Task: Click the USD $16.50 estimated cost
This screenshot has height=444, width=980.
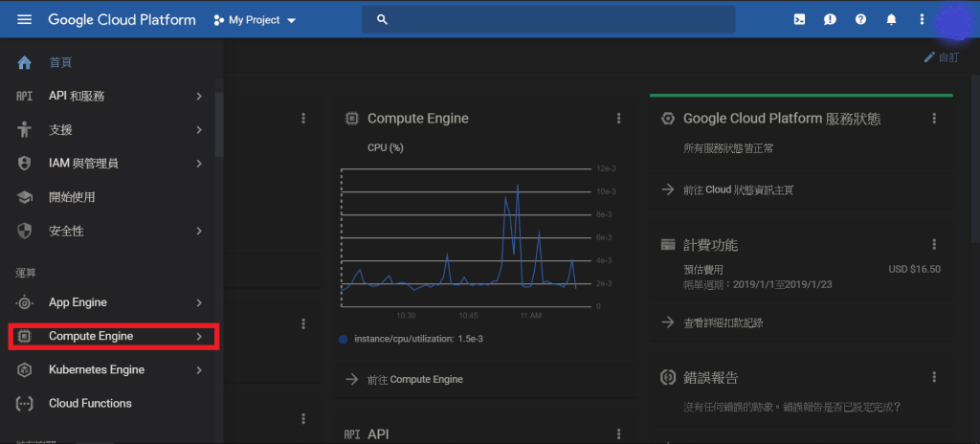Action: (914, 270)
